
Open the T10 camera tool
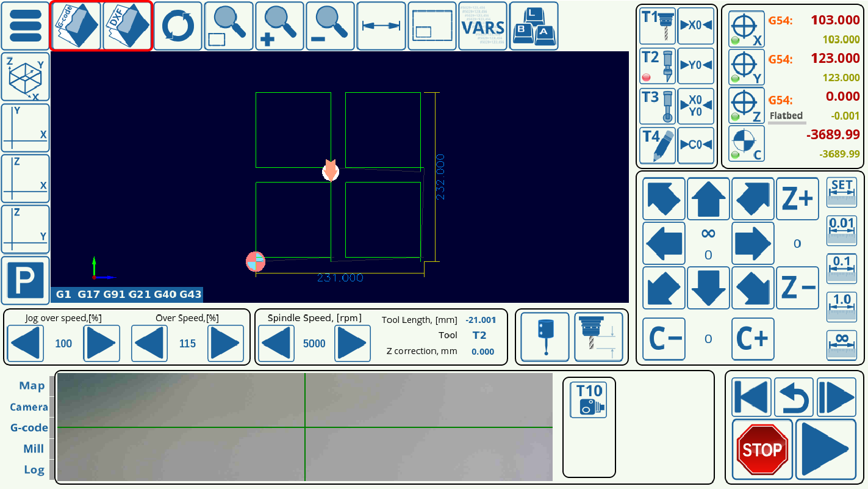589,399
